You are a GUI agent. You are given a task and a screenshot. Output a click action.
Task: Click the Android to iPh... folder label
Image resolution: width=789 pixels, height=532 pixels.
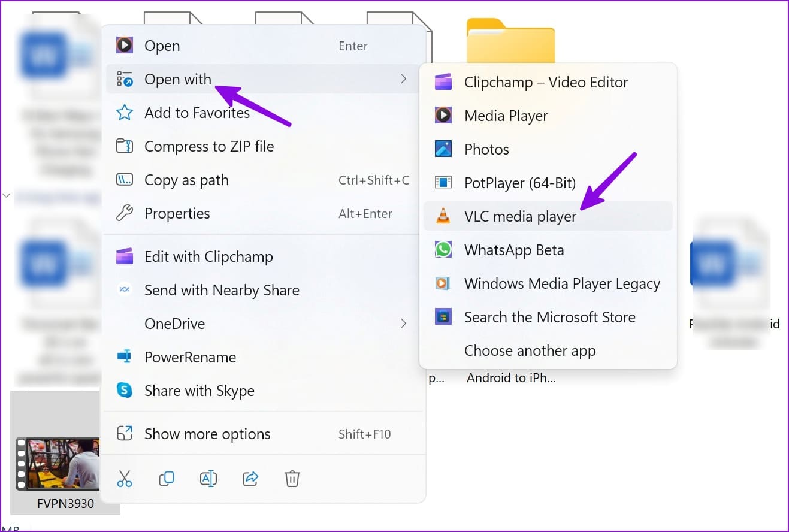pyautogui.click(x=512, y=378)
